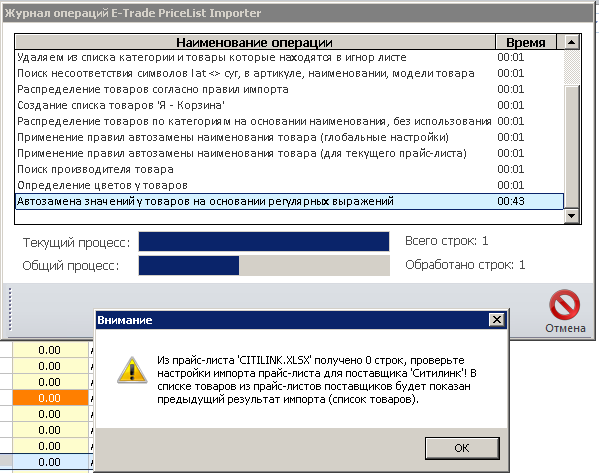
Task: Confirm the warning with OK button
Action: (462, 448)
